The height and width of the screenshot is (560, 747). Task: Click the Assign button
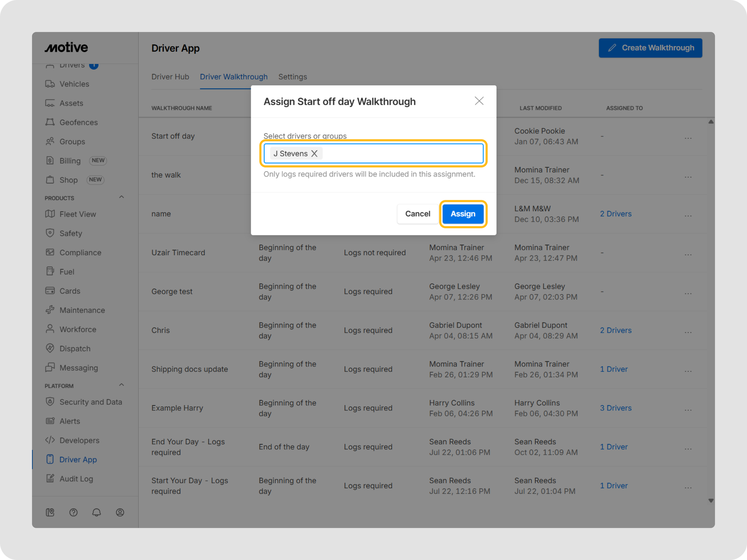click(x=463, y=214)
